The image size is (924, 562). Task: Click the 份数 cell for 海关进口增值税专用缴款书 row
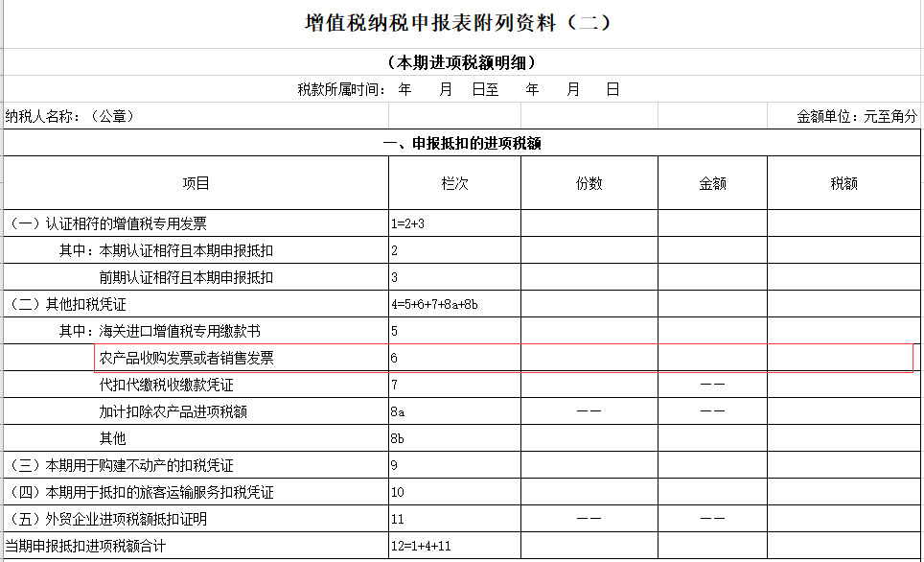pyautogui.click(x=589, y=331)
